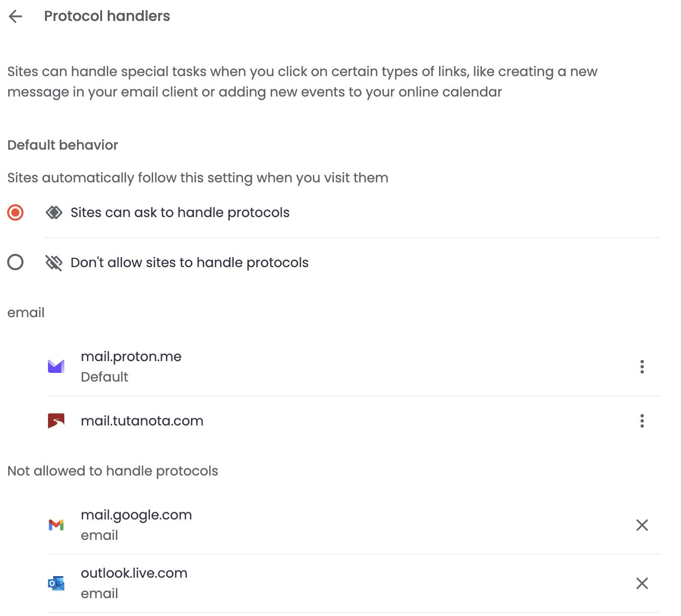Click the Proton Mail favicon
This screenshot has width=682, height=616.
pyautogui.click(x=56, y=366)
